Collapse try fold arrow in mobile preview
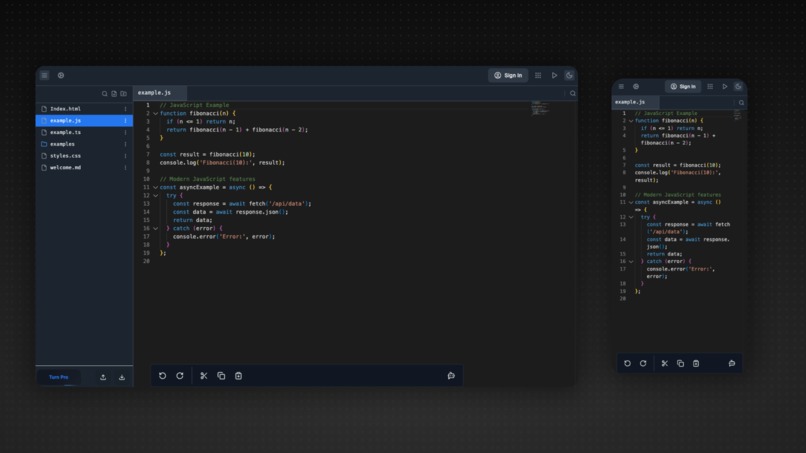Image resolution: width=806 pixels, height=453 pixels. [x=631, y=217]
